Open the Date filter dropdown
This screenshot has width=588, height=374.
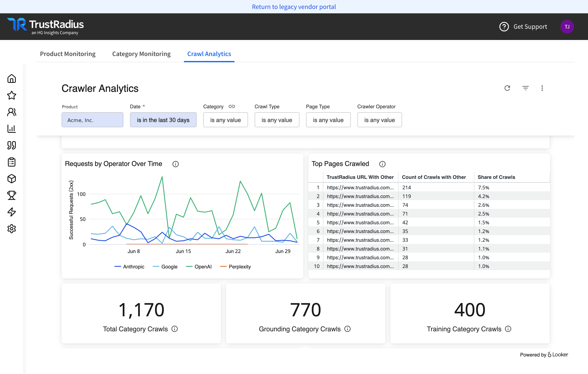click(163, 120)
